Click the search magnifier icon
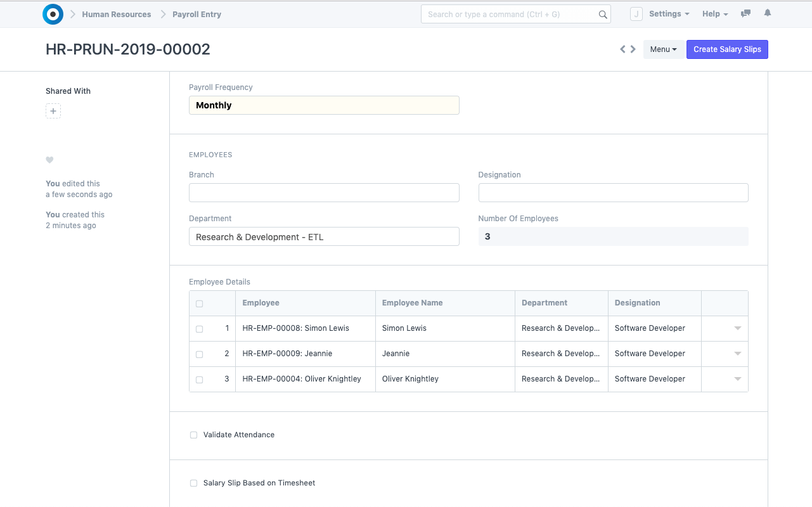Screen dimensions: 812x507 coord(602,13)
